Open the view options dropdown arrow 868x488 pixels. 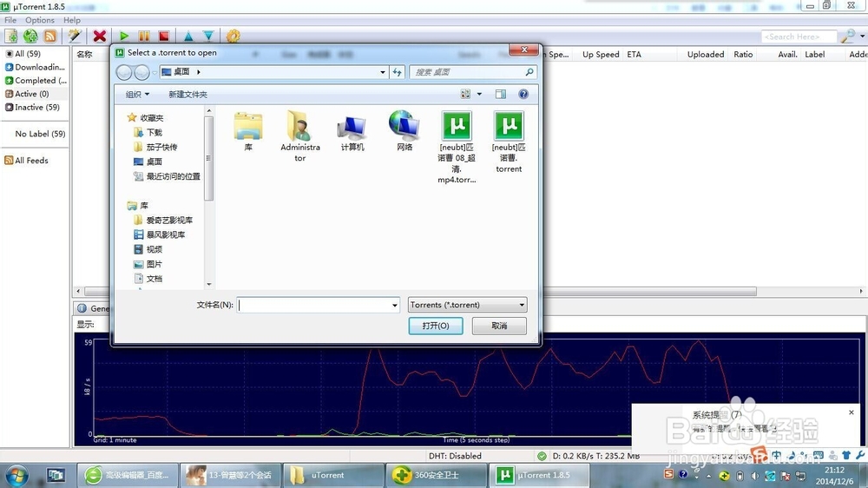tap(479, 94)
